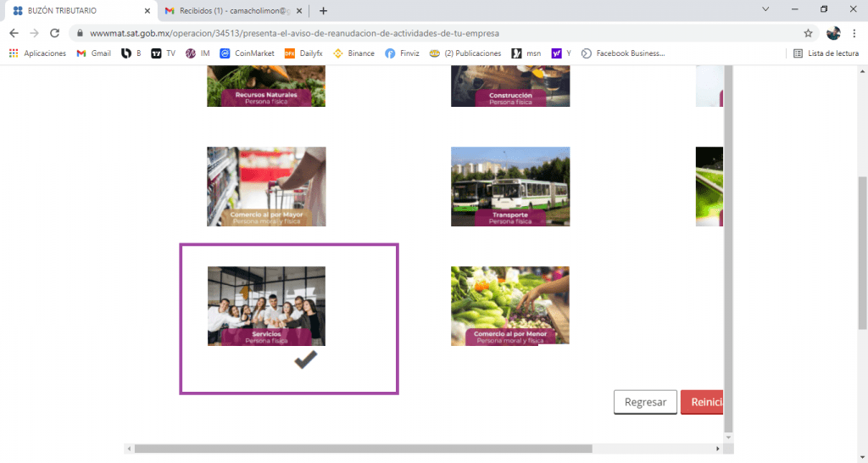Click the red Reiniciar button
This screenshot has width=868, height=463.
(702, 402)
